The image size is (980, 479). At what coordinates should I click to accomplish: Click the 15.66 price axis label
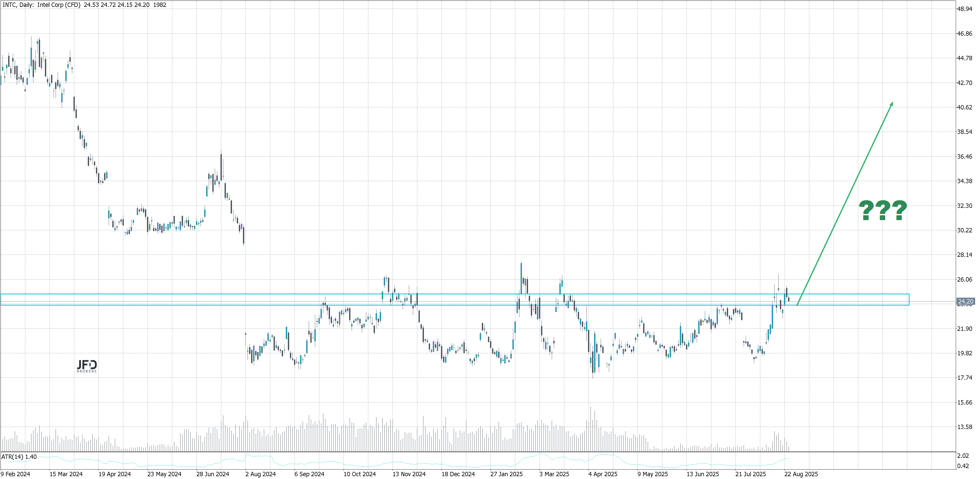(964, 402)
